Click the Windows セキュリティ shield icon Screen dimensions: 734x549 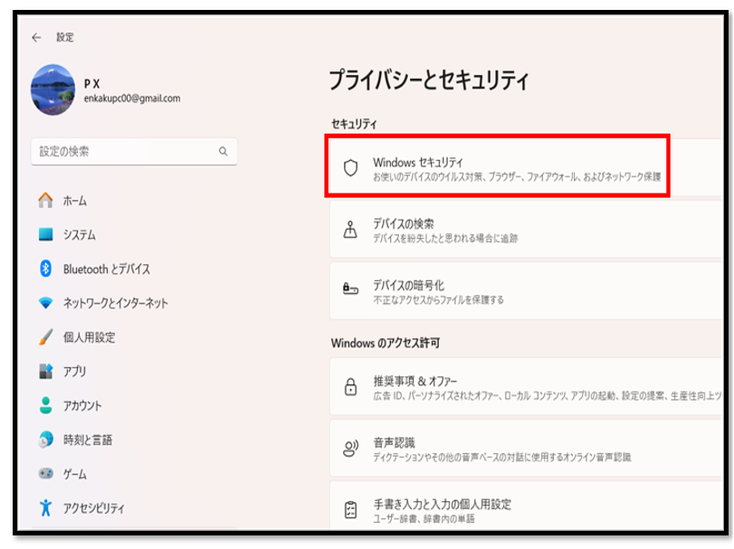tap(351, 168)
